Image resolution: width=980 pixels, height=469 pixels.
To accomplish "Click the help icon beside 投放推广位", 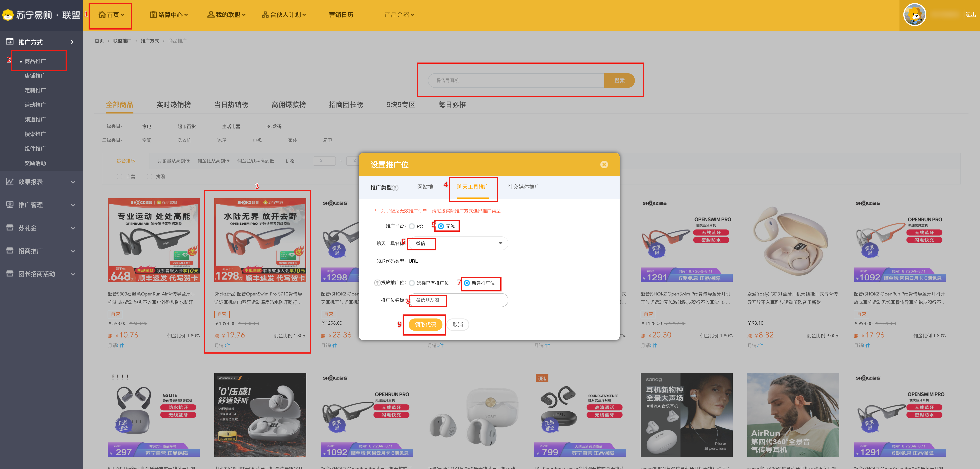I will pyautogui.click(x=377, y=283).
